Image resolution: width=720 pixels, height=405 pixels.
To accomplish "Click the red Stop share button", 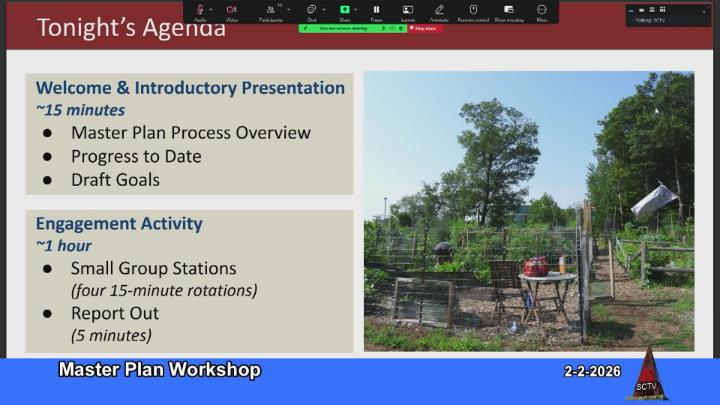I will pos(424,29).
